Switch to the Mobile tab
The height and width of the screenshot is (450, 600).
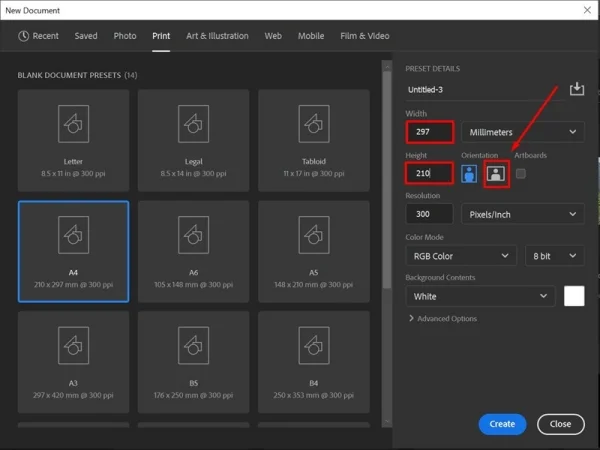(311, 36)
